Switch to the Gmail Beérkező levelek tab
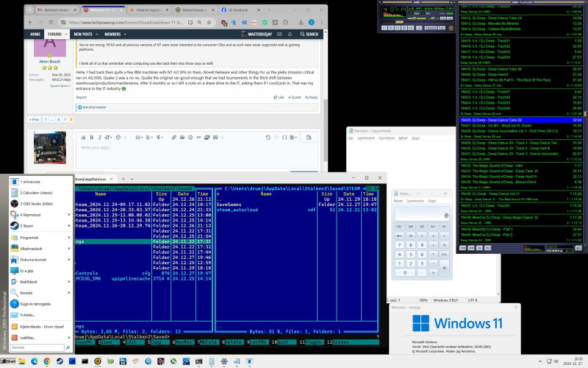The height and width of the screenshot is (368, 588). (57, 10)
